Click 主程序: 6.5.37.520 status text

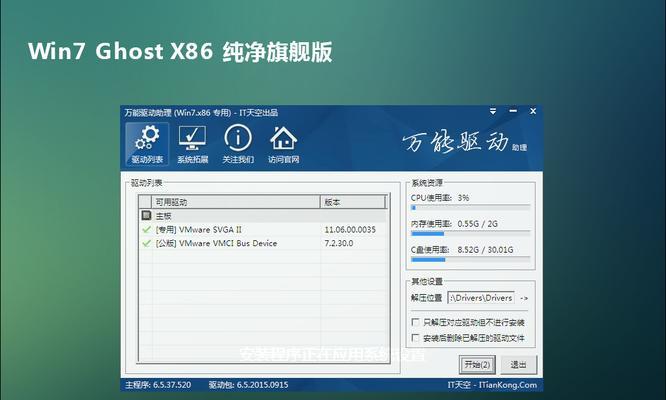pyautogui.click(x=158, y=385)
